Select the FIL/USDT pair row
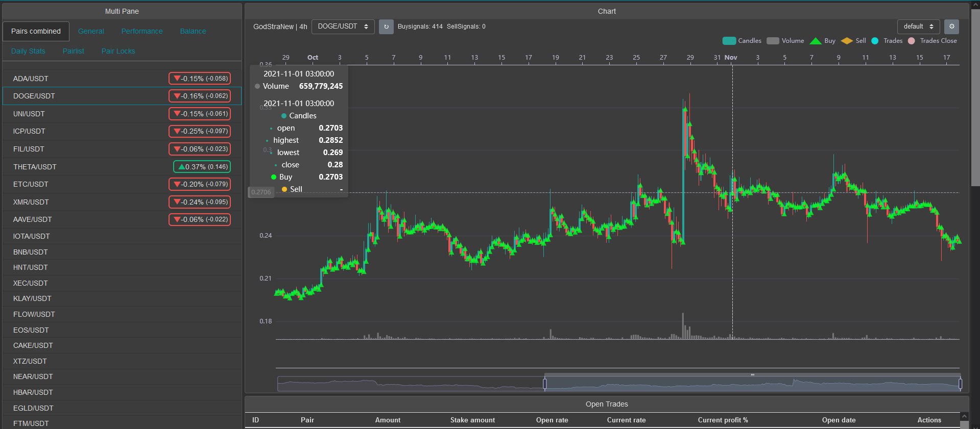Image resolution: width=980 pixels, height=429 pixels. pos(122,149)
